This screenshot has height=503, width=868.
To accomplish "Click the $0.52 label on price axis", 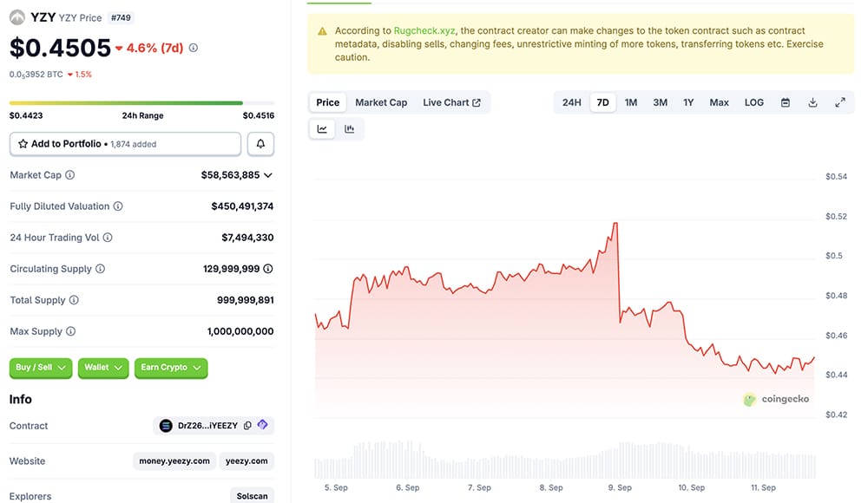I will pos(836,216).
